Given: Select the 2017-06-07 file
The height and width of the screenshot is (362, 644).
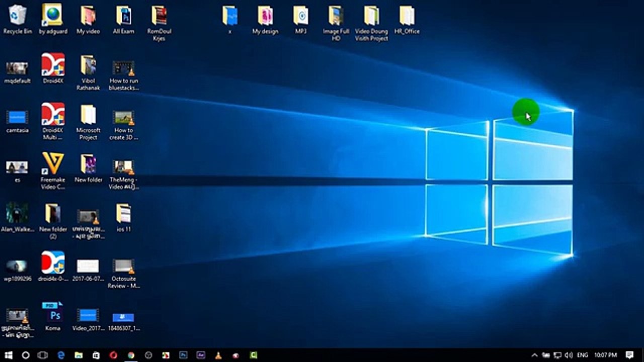Looking at the screenshot, I should point(88,270).
